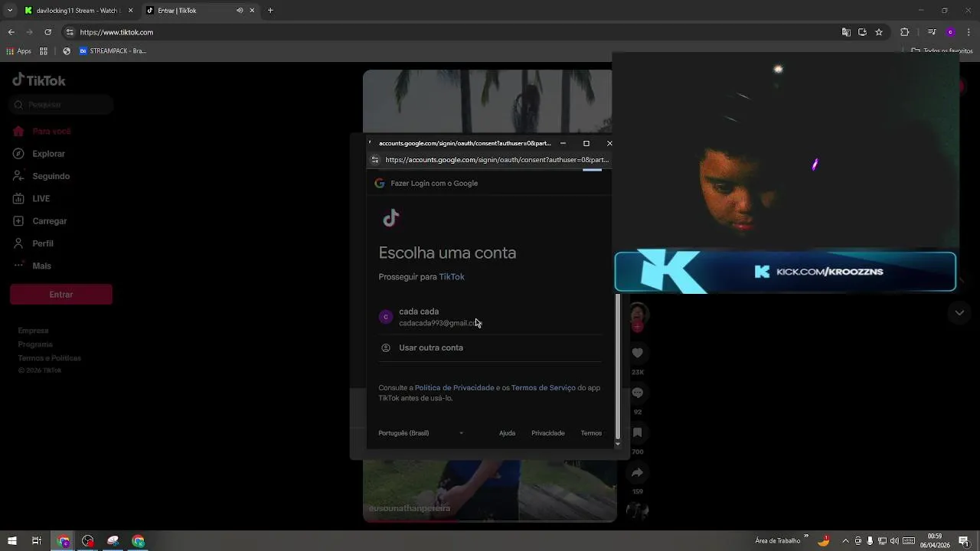The width and height of the screenshot is (980, 551).
Task: Select Usar outra conta option
Action: click(490, 347)
